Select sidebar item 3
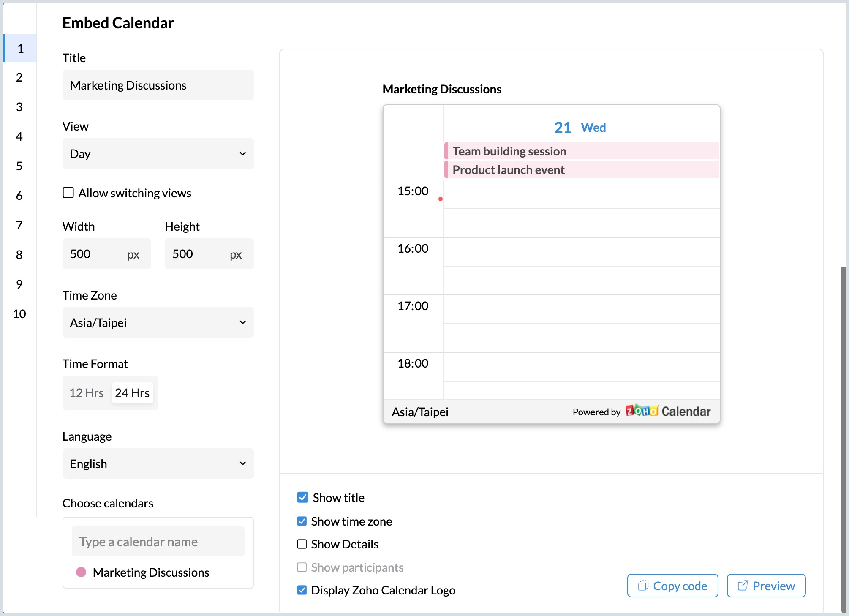The height and width of the screenshot is (616, 849). tap(20, 107)
